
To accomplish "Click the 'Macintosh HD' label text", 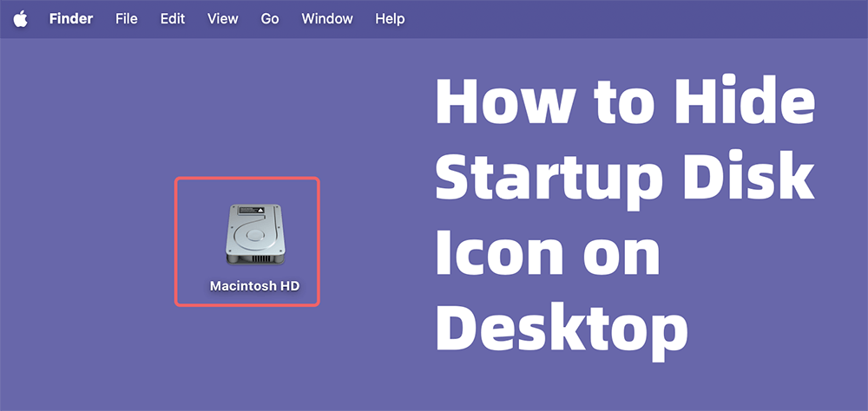I will [x=254, y=286].
